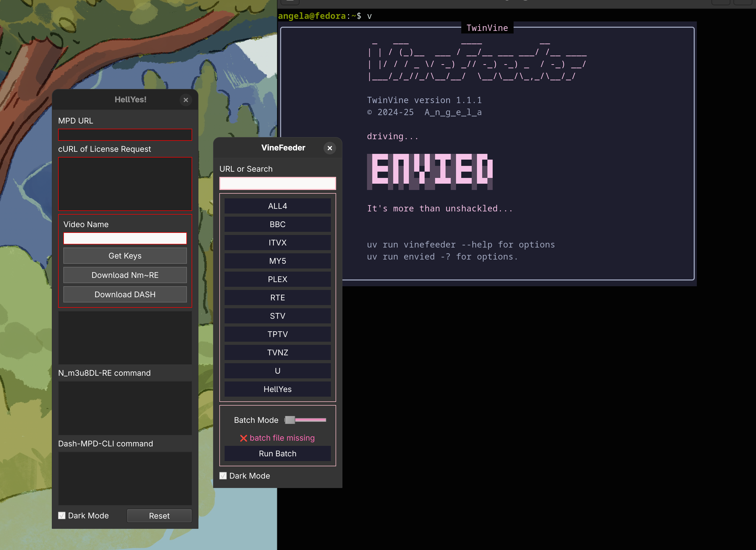Close the VineFeeder window

pos(330,148)
